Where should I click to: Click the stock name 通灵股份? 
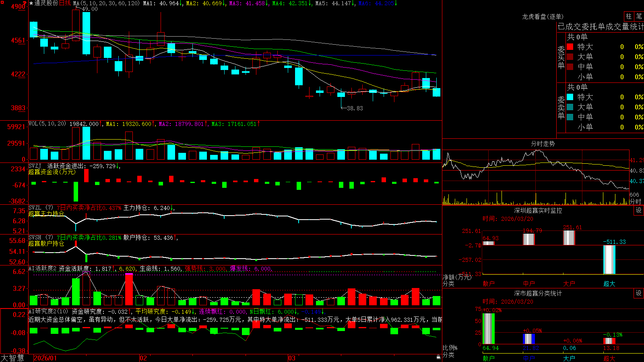tap(46, 3)
